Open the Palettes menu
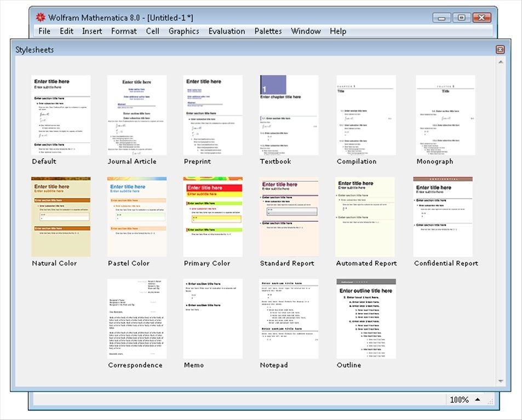The width and height of the screenshot is (522, 420). click(268, 31)
